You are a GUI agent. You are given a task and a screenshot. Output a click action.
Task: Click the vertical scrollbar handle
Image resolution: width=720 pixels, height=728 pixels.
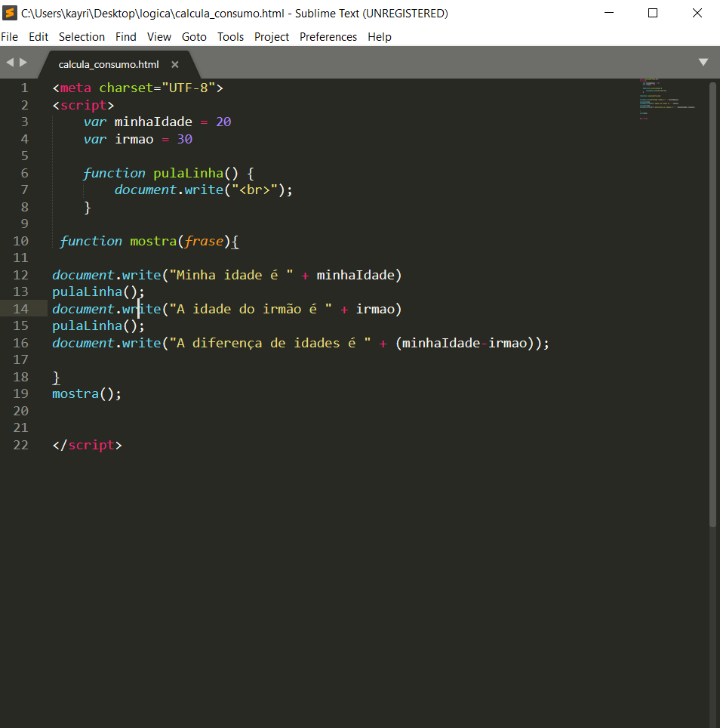tap(712, 304)
